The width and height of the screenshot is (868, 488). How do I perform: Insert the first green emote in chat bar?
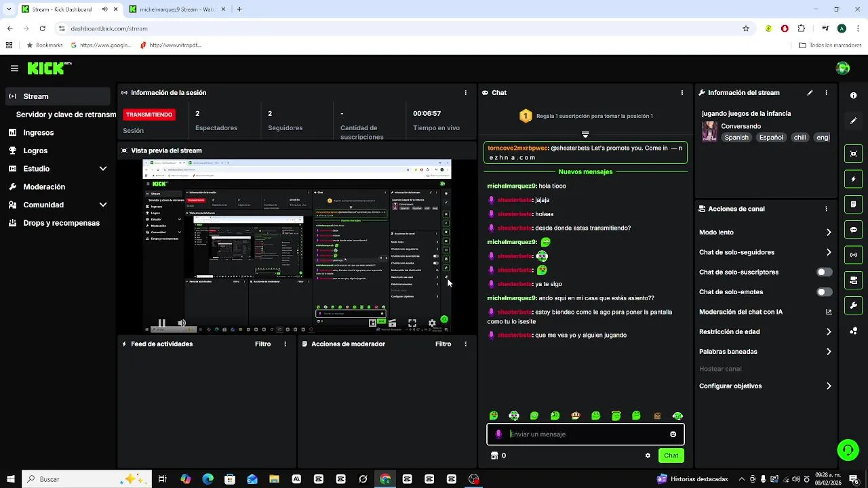pyautogui.click(x=494, y=416)
